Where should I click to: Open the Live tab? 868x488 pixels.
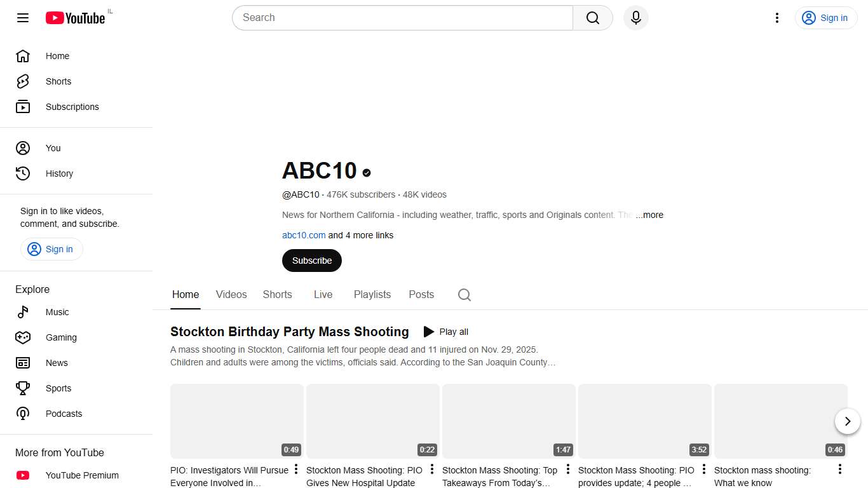323,294
